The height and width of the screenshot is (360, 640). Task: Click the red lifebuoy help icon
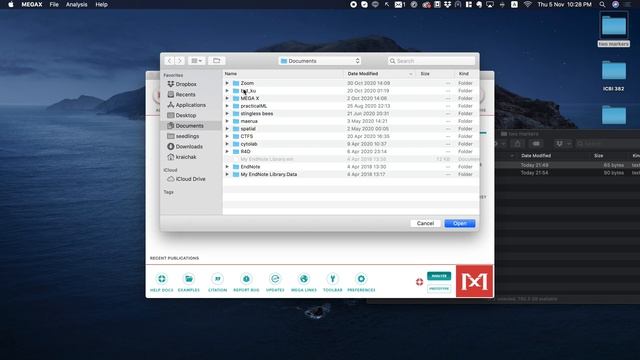click(x=419, y=282)
